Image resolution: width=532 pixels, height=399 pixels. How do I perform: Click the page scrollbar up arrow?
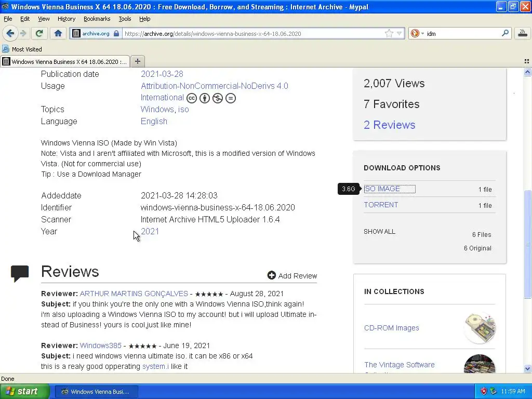pyautogui.click(x=527, y=72)
